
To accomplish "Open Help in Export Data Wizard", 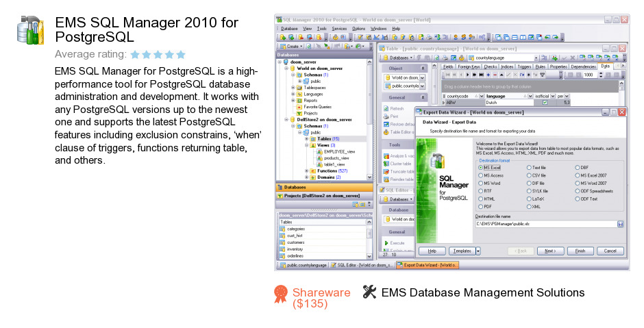I will 432,251.
